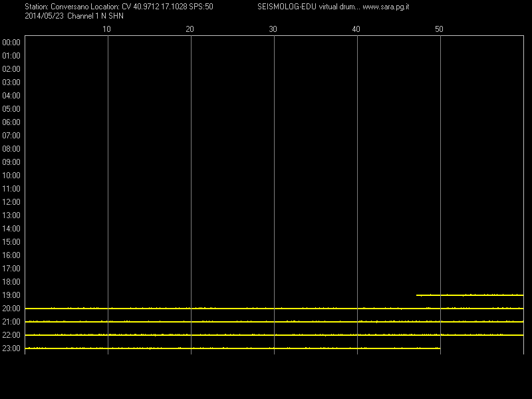Image resolution: width=532 pixels, height=399 pixels.
Task: Click the 19:00 hour label
Action: click(x=11, y=295)
